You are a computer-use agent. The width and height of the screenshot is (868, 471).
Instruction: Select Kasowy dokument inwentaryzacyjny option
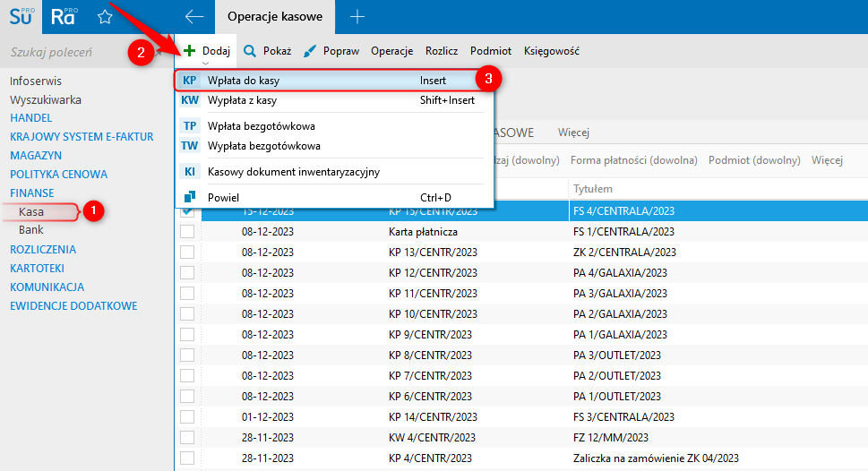[293, 172]
